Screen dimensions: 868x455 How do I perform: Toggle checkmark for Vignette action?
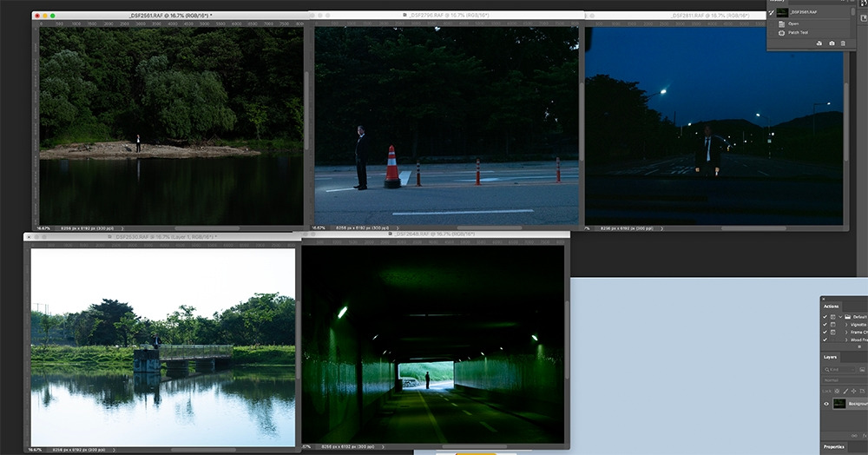[825, 325]
